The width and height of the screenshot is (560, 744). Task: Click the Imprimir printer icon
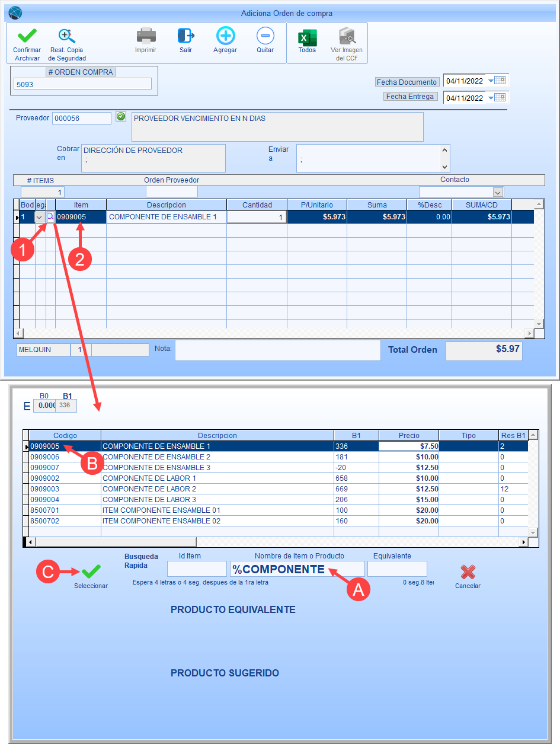(146, 36)
